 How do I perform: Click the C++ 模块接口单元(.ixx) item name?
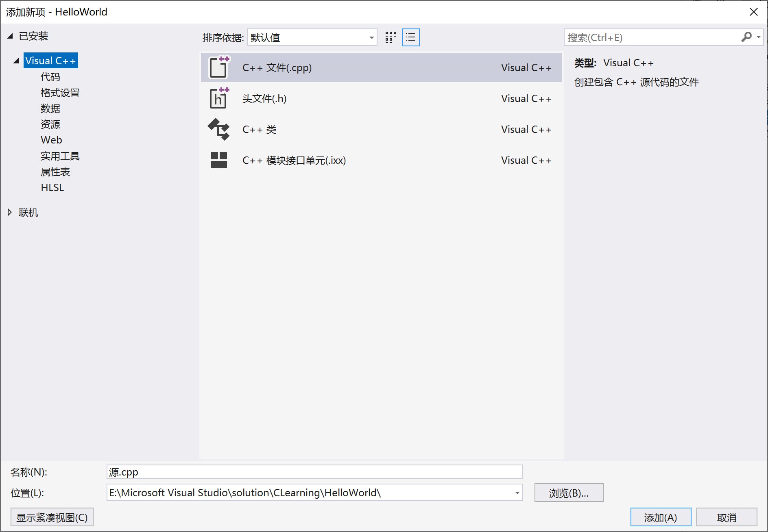pos(294,160)
